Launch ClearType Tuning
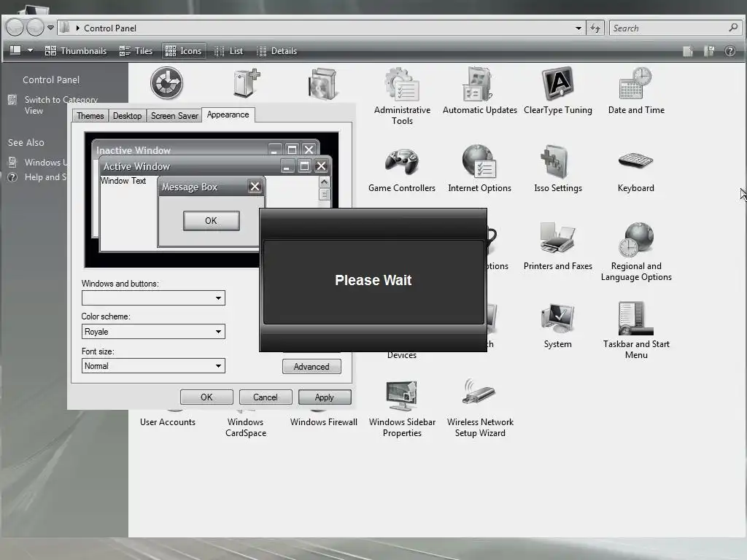 click(x=558, y=90)
